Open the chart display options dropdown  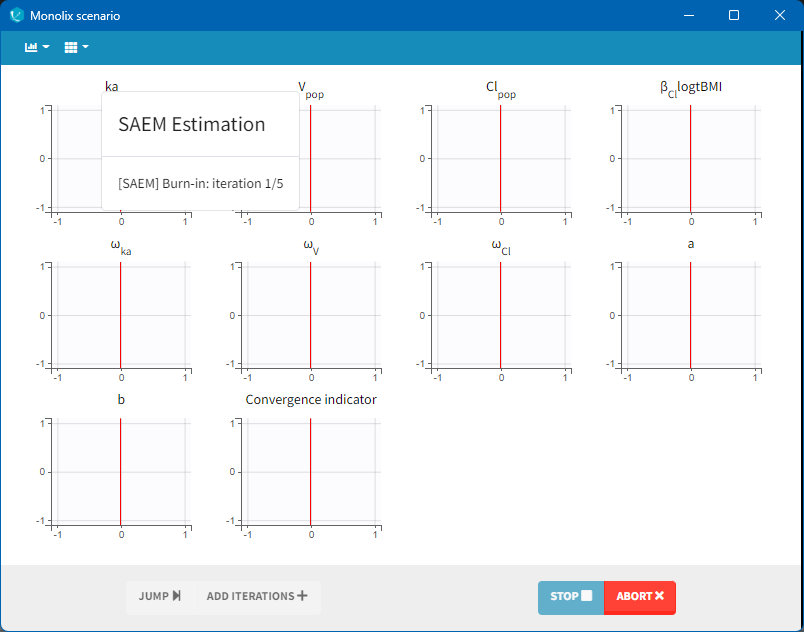(37, 47)
